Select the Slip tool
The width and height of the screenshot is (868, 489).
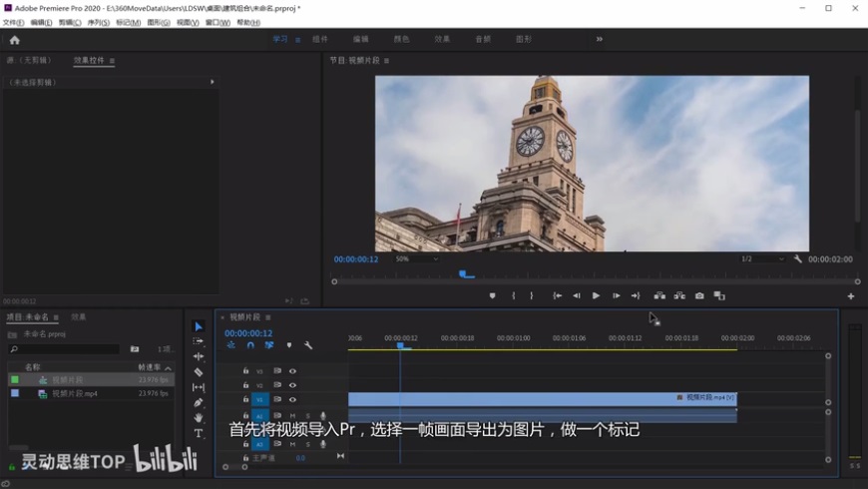199,387
